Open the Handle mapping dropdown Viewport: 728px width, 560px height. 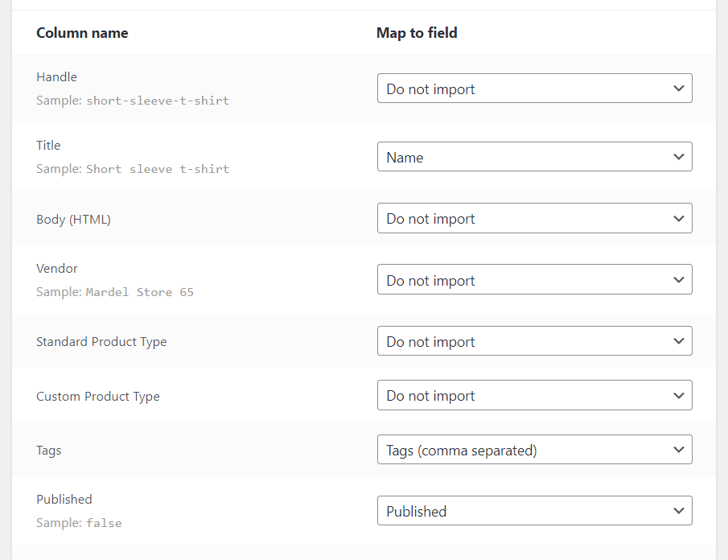535,89
